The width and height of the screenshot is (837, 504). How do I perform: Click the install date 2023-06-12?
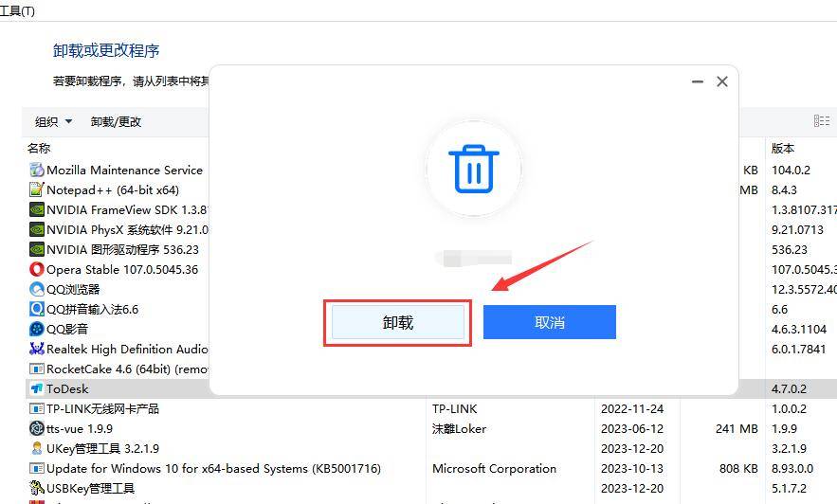pos(632,429)
